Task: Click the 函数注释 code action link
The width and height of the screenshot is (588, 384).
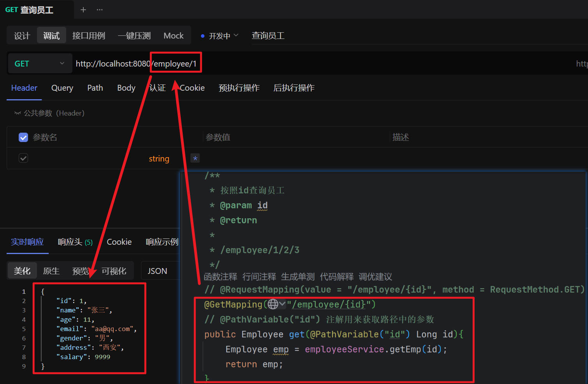Action: (220, 277)
